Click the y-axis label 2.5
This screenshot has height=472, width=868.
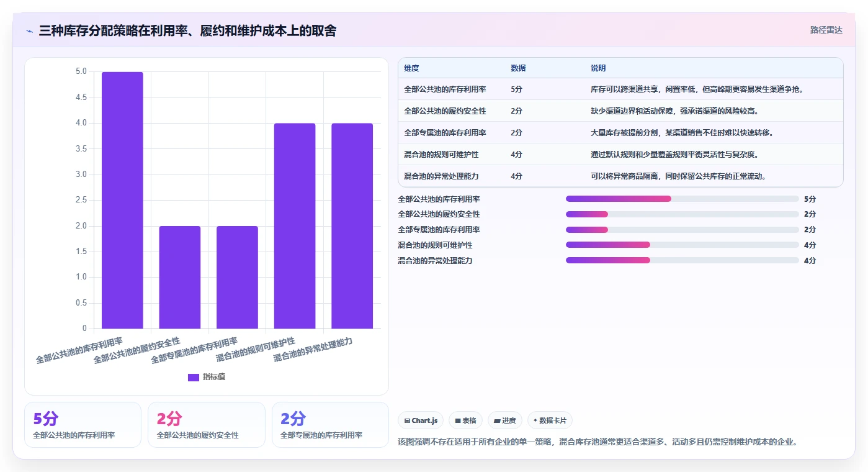click(x=81, y=200)
